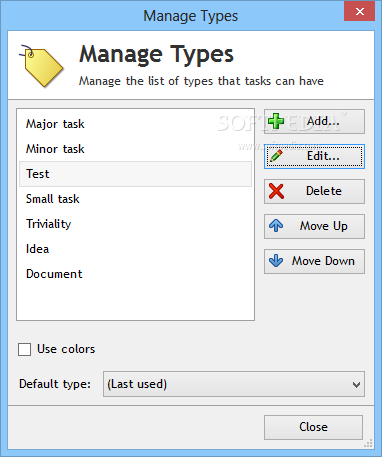Select Small task in the list
This screenshot has width=382, height=457.
pos(135,199)
